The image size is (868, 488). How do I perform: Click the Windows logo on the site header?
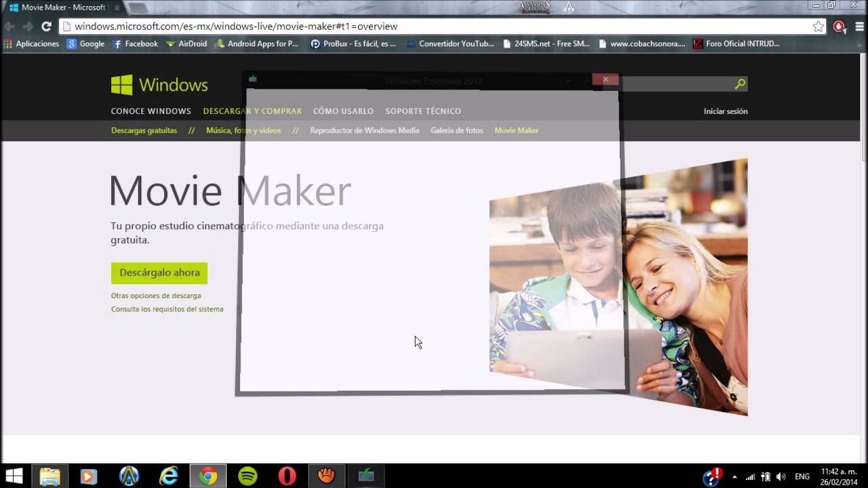(159, 85)
